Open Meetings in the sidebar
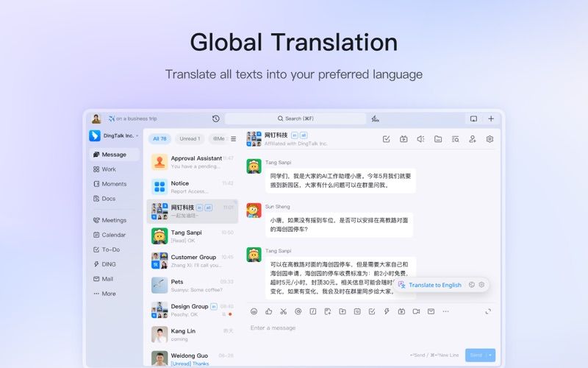 click(x=110, y=220)
